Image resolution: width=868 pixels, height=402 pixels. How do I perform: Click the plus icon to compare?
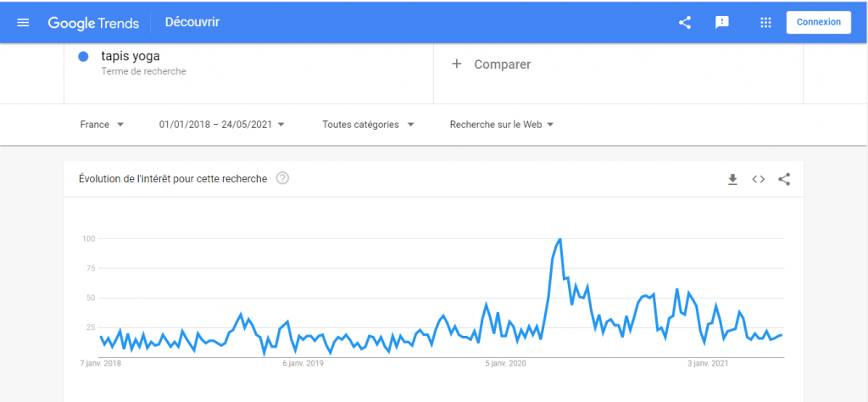click(x=457, y=64)
